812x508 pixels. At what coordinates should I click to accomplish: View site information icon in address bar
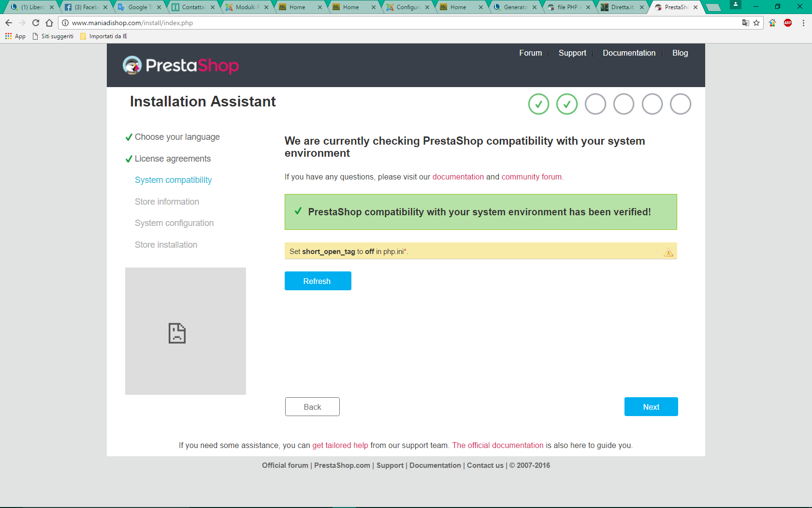(65, 23)
